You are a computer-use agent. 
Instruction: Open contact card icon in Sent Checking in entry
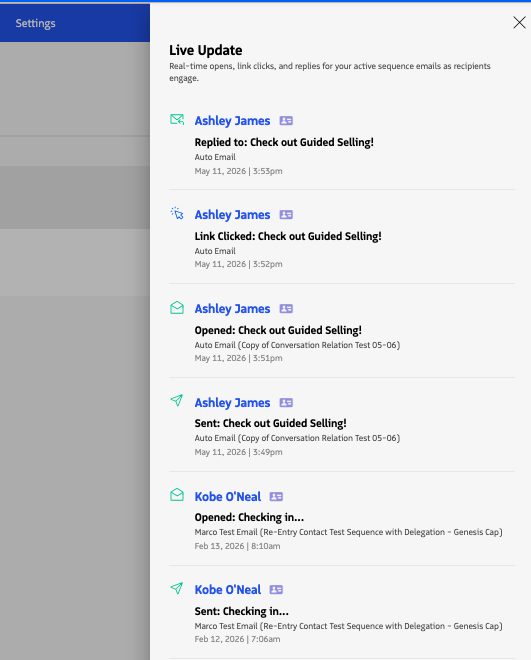click(x=276, y=590)
